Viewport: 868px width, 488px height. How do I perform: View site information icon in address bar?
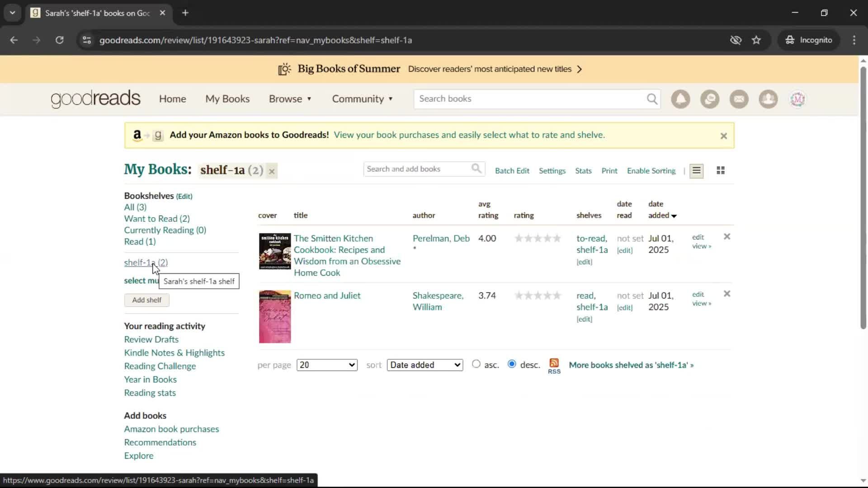click(87, 40)
